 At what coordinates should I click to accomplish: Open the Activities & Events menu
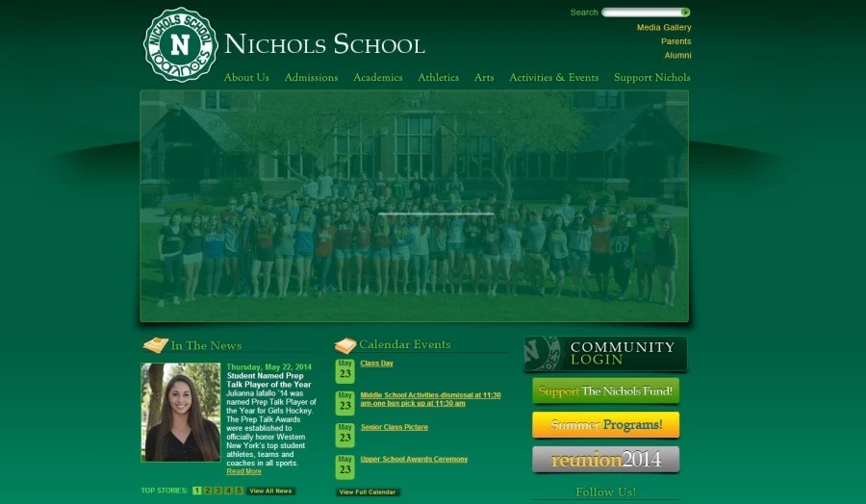point(554,77)
